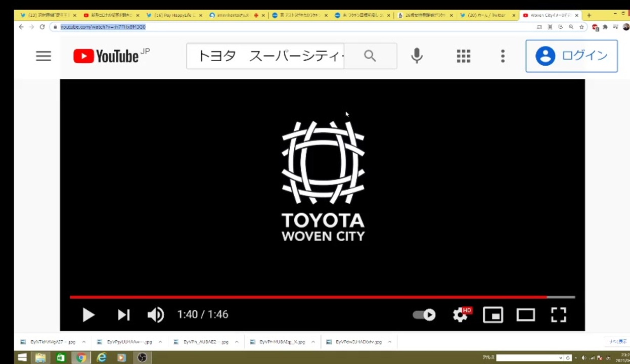Switch to Chrome taskbar icon

point(81,357)
